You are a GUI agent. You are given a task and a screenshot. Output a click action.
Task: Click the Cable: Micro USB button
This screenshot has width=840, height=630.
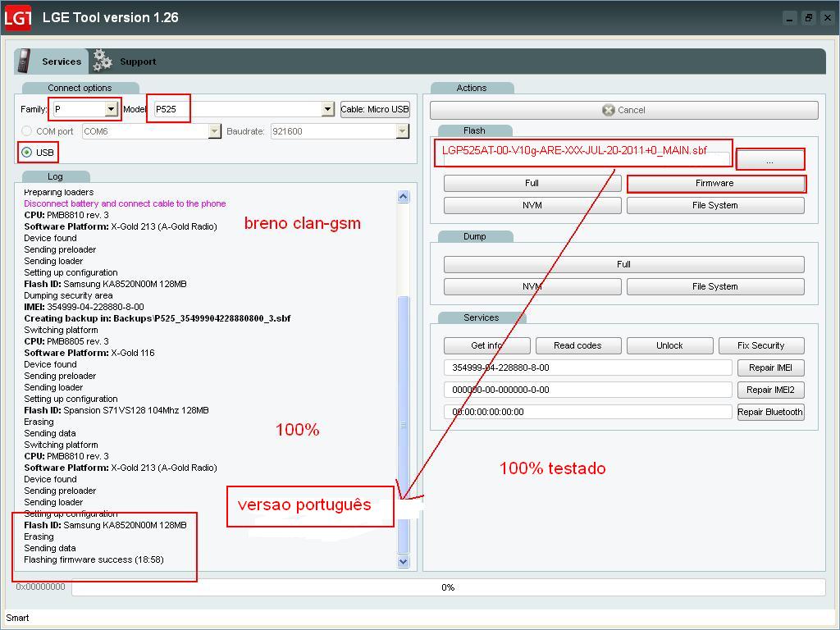point(375,109)
